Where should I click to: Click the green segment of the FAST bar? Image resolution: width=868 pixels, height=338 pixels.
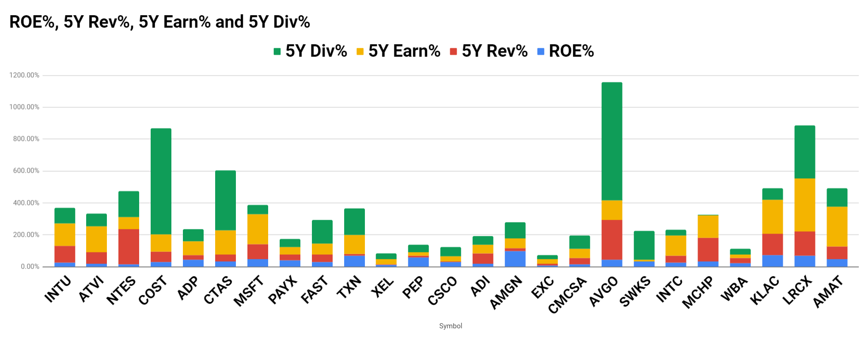322,232
